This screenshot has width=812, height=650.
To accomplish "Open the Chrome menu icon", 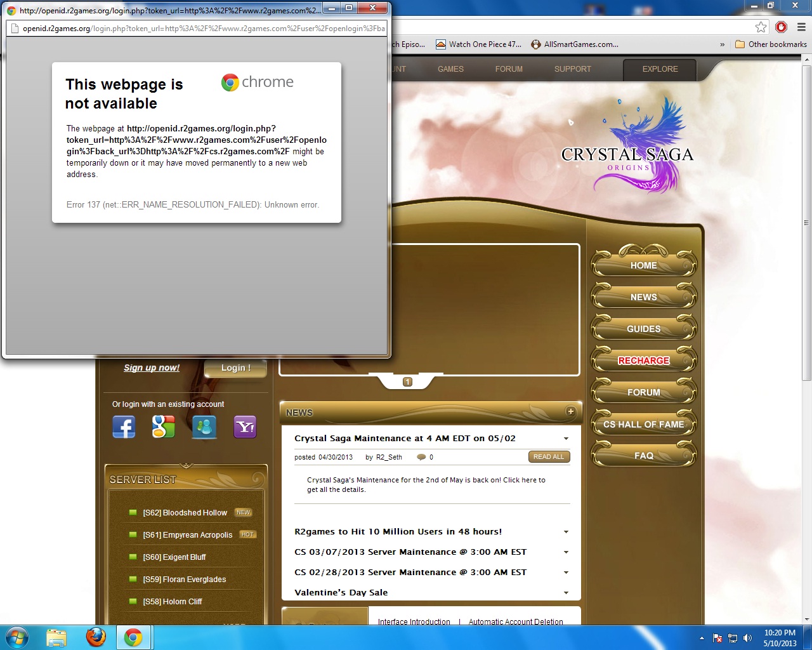I will [x=801, y=27].
